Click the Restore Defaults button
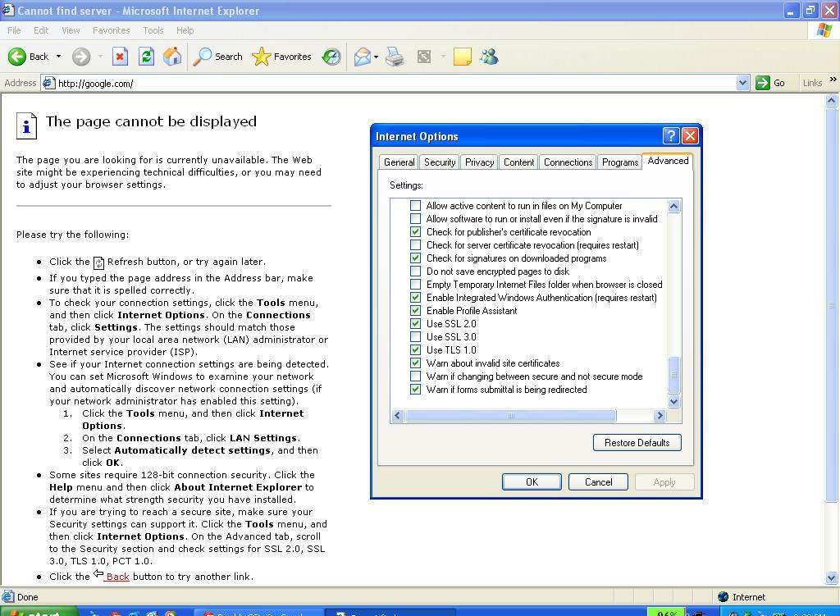This screenshot has height=616, width=840. [637, 442]
